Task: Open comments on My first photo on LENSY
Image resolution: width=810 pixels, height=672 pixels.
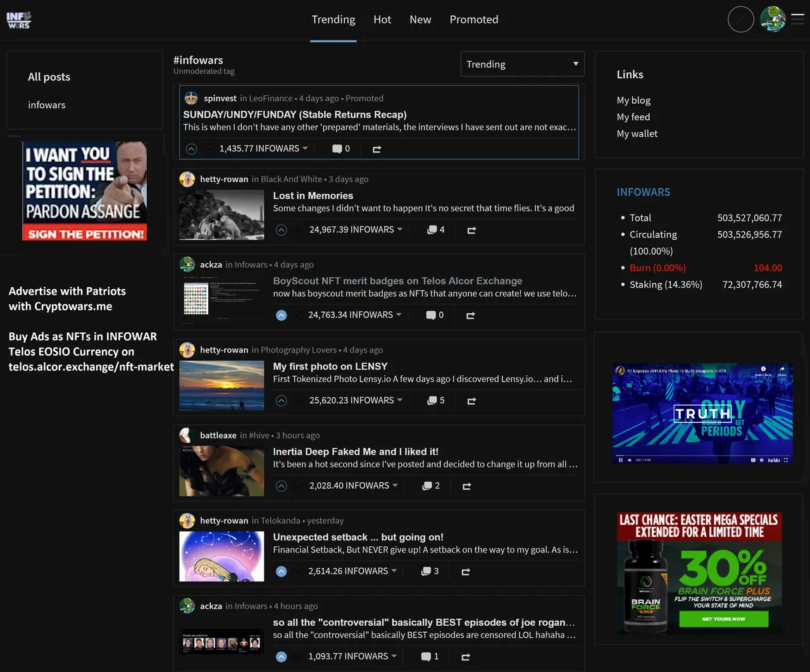Action: click(436, 401)
